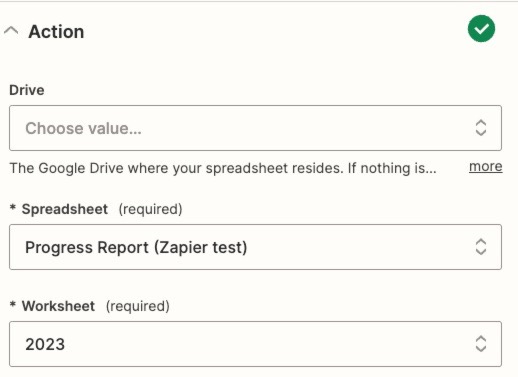The width and height of the screenshot is (518, 377).
Task: Click the required tag beside Worksheet
Action: click(x=138, y=306)
